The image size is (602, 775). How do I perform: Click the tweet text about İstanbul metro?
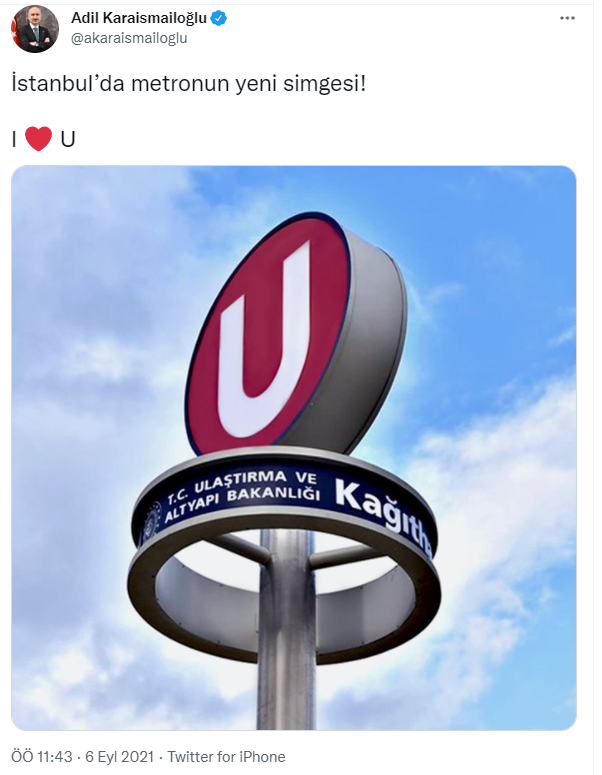(189, 84)
